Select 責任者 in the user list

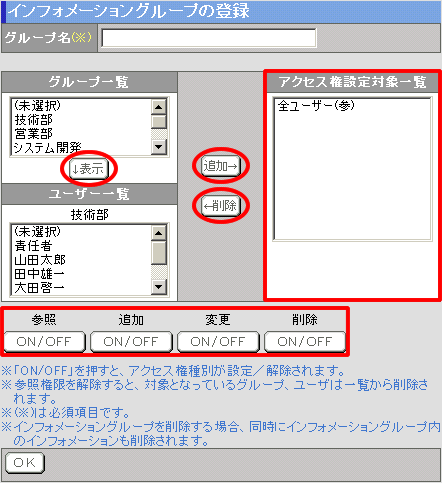[33, 246]
